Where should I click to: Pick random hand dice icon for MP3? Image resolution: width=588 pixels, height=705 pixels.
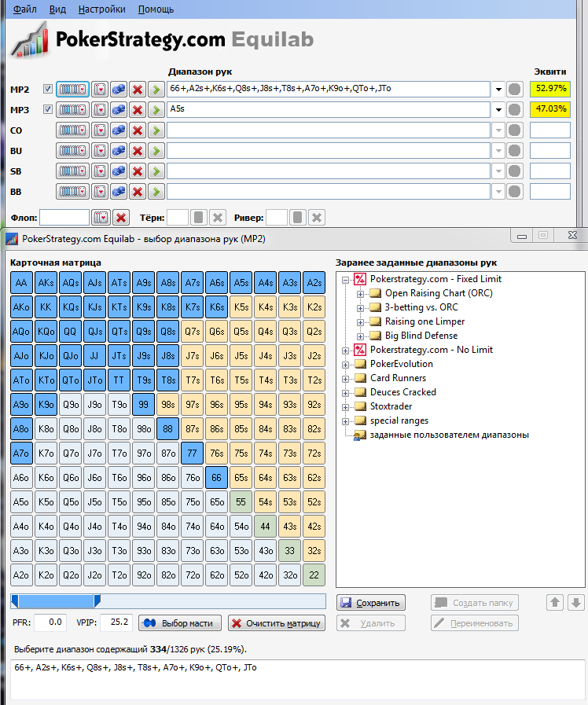click(x=119, y=110)
